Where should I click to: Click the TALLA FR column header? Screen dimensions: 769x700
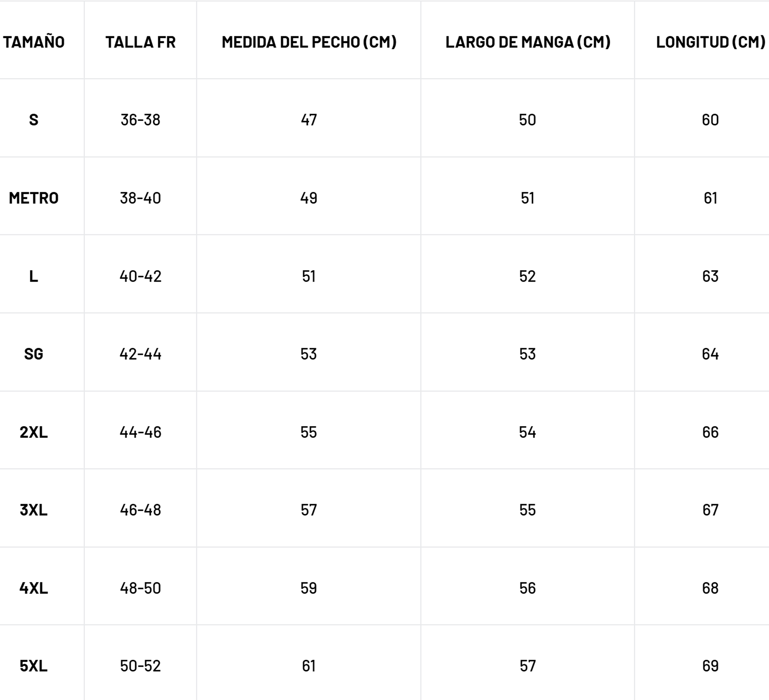tap(140, 42)
